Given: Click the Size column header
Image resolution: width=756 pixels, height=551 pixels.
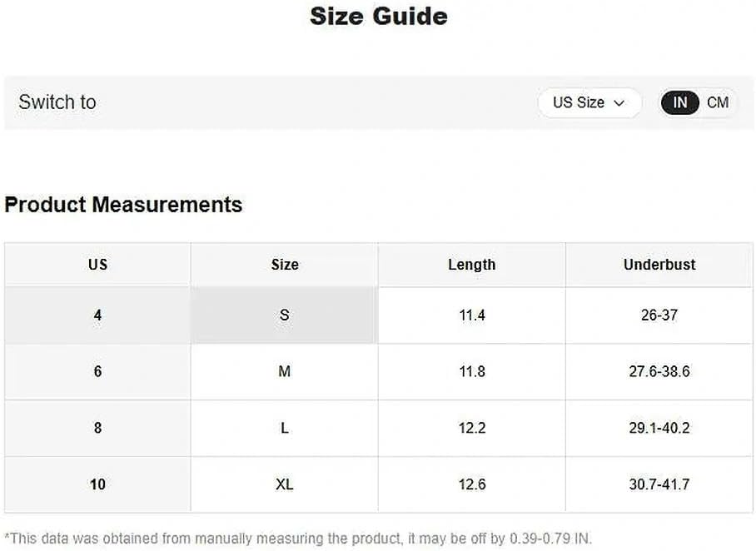Looking at the screenshot, I should 285,265.
